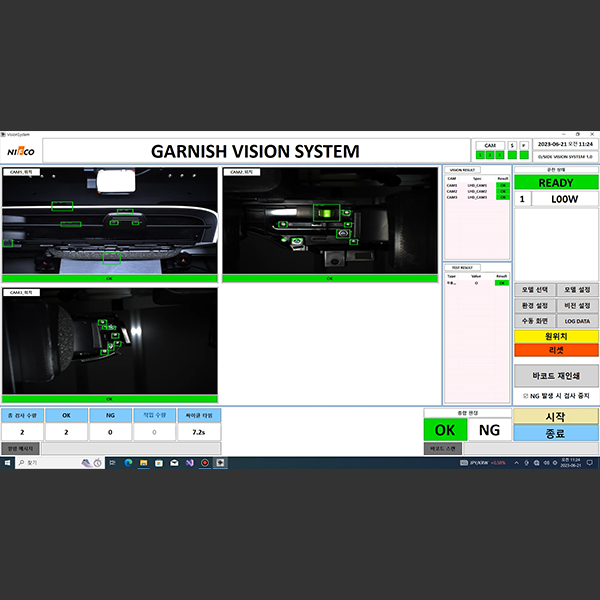
Task: Click the 바코드 재인쇄 button
Action: (x=556, y=376)
